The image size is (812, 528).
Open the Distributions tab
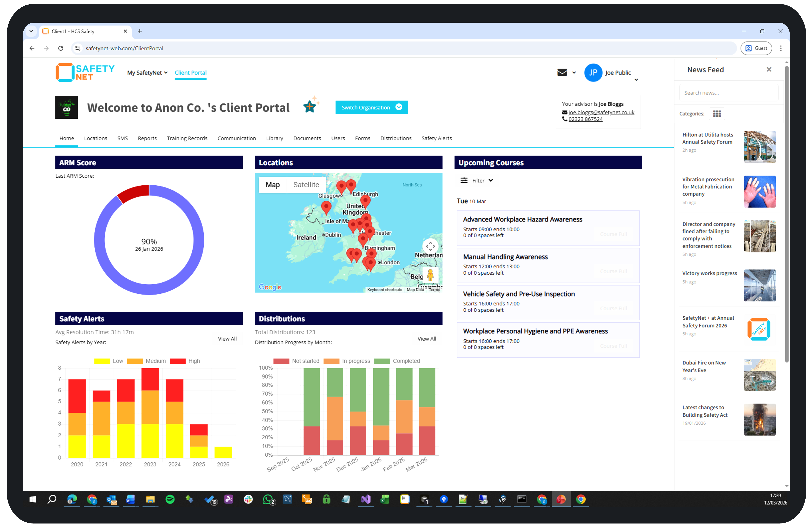point(396,138)
